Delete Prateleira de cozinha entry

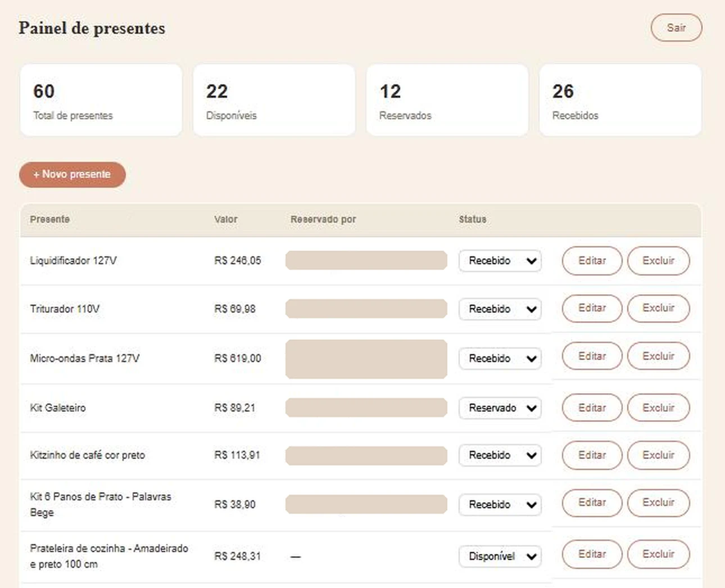click(658, 554)
